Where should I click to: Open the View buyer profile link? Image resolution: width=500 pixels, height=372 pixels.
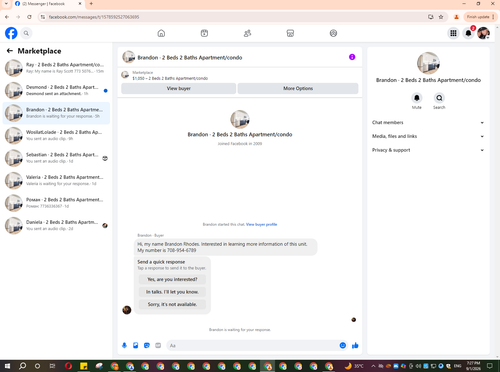262,224
